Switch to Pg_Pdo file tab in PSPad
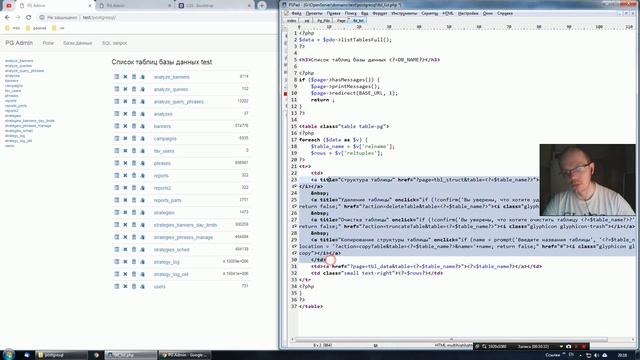Viewport: 640px width, 360px height. point(324,20)
